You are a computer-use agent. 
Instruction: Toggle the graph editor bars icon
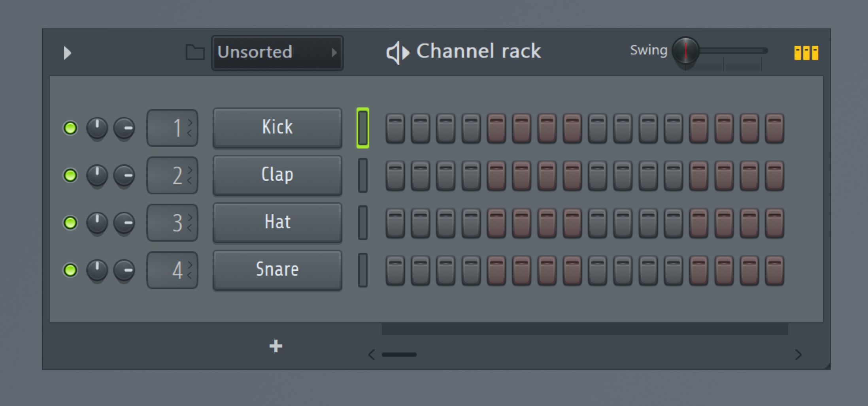[806, 53]
